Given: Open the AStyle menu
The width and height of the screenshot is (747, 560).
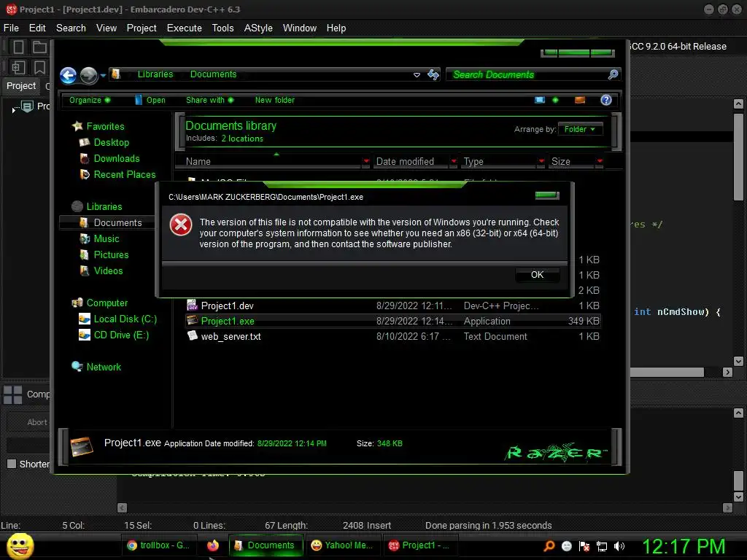Looking at the screenshot, I should [x=258, y=28].
